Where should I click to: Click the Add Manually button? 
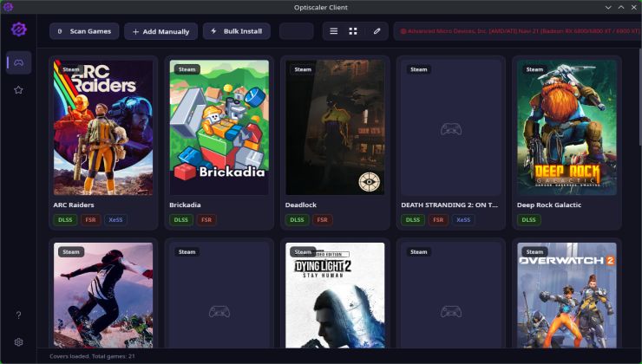tap(160, 31)
